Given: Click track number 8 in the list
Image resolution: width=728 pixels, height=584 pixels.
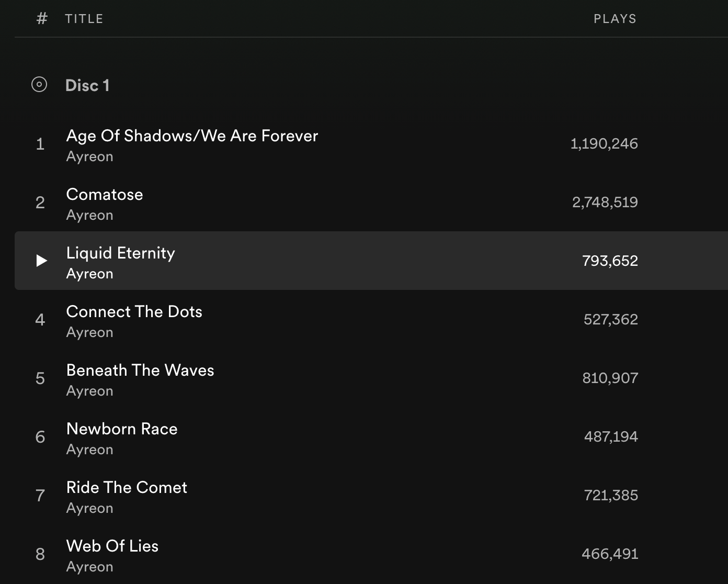Looking at the screenshot, I should click(x=40, y=554).
